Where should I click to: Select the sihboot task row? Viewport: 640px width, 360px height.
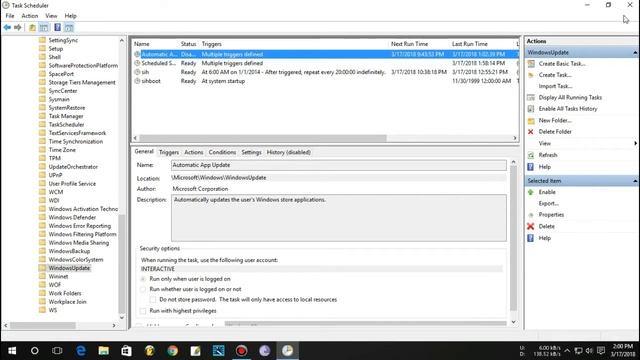coord(326,81)
